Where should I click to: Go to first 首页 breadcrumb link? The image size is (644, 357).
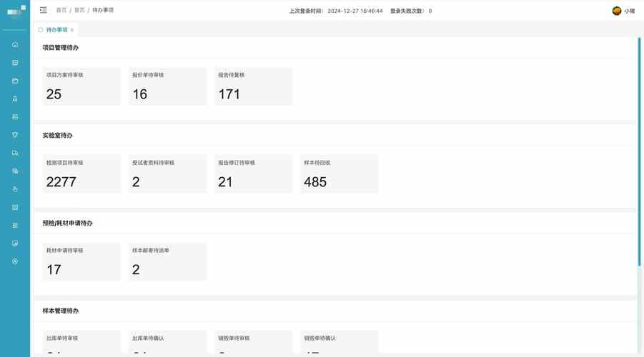[61, 10]
